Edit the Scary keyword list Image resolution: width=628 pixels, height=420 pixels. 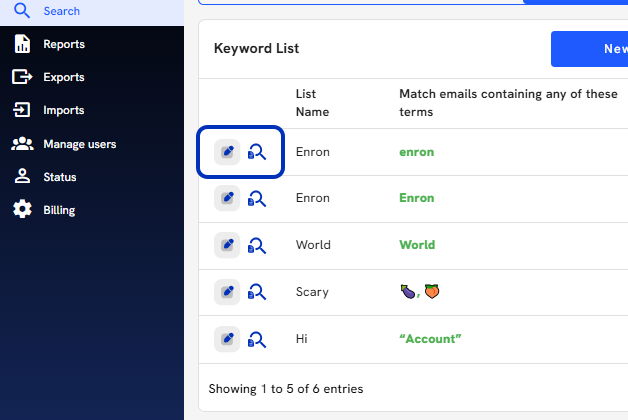click(x=227, y=292)
